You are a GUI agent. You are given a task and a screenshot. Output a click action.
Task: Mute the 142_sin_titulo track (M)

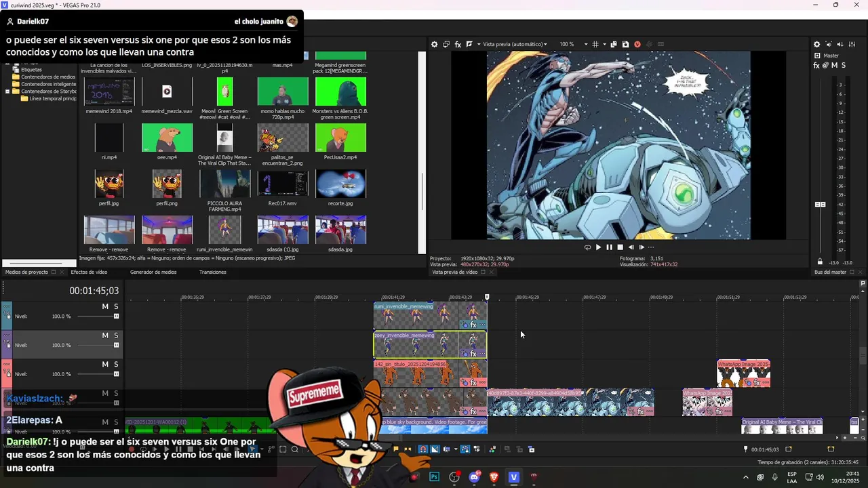tap(105, 365)
